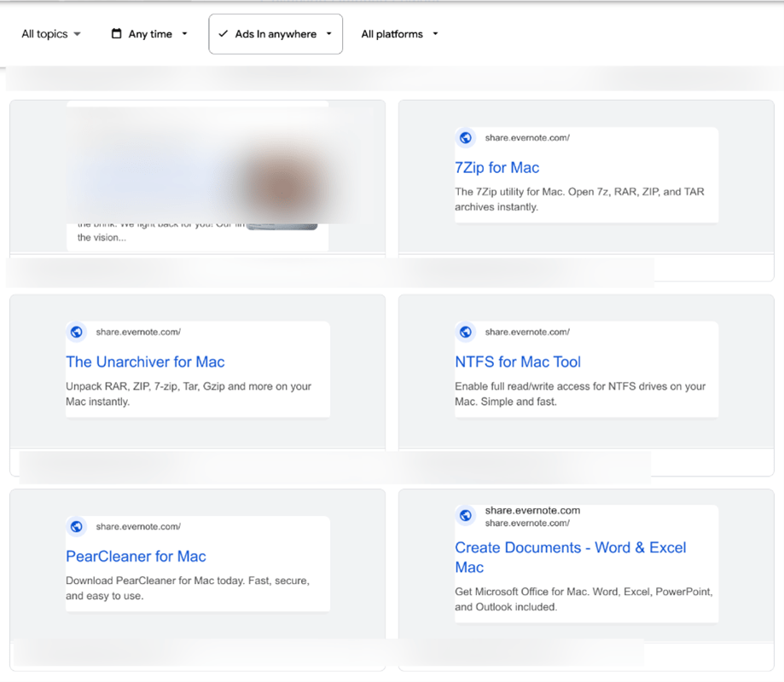Viewport: 784px width, 682px height.
Task: Open the All platforms dropdown
Action: 398,33
